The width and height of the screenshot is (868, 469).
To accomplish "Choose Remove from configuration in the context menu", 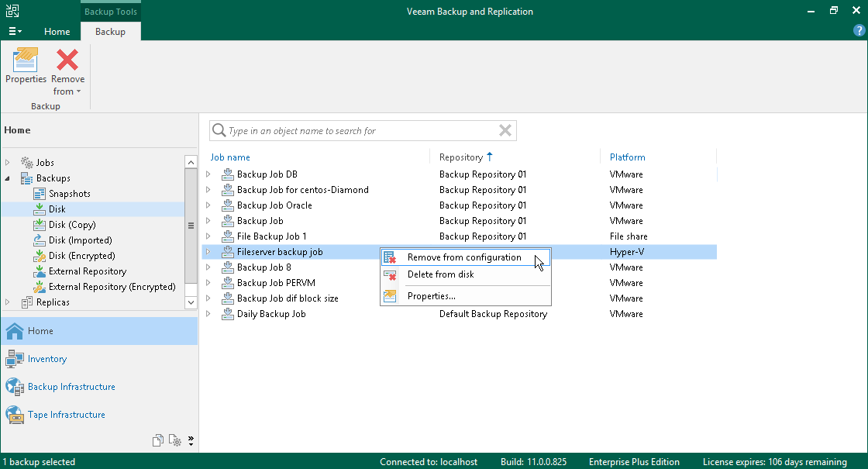I will (x=466, y=257).
